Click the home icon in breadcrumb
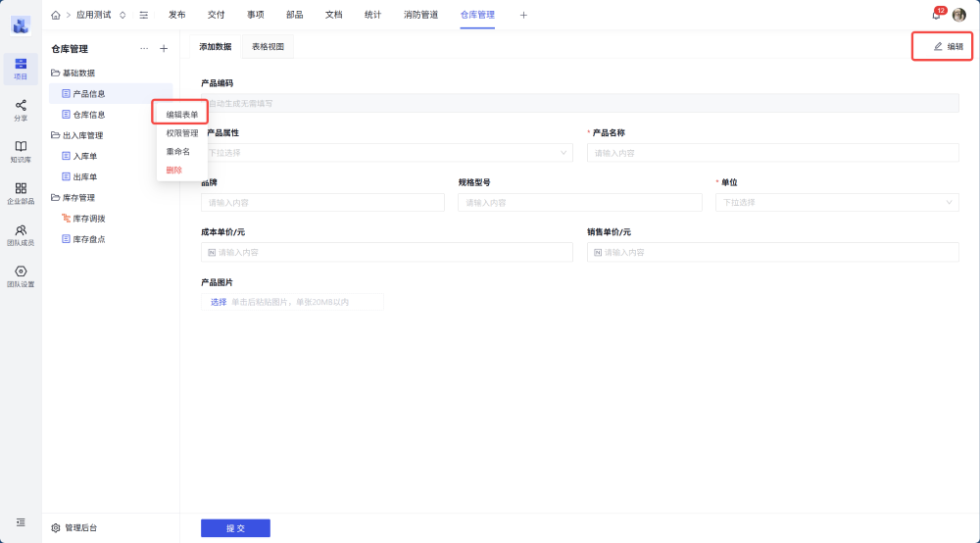Image resolution: width=980 pixels, height=543 pixels. pyautogui.click(x=56, y=15)
